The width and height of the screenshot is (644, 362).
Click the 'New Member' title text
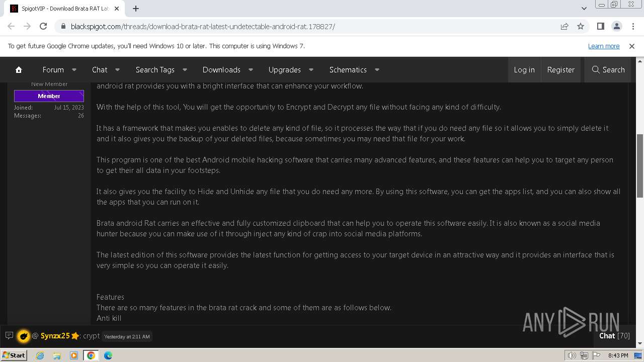click(x=49, y=84)
